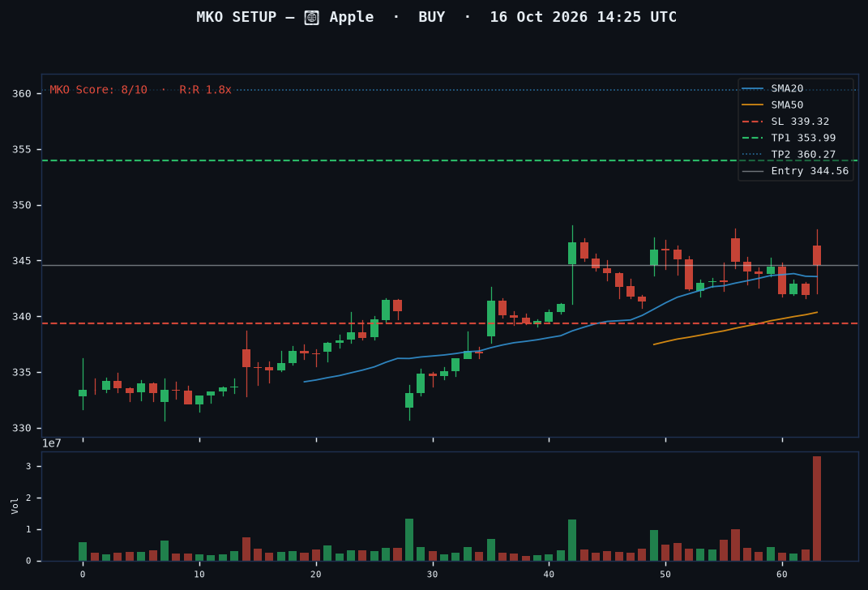Click the x-axis tick label 40
The width and height of the screenshot is (868, 590).
point(549,575)
